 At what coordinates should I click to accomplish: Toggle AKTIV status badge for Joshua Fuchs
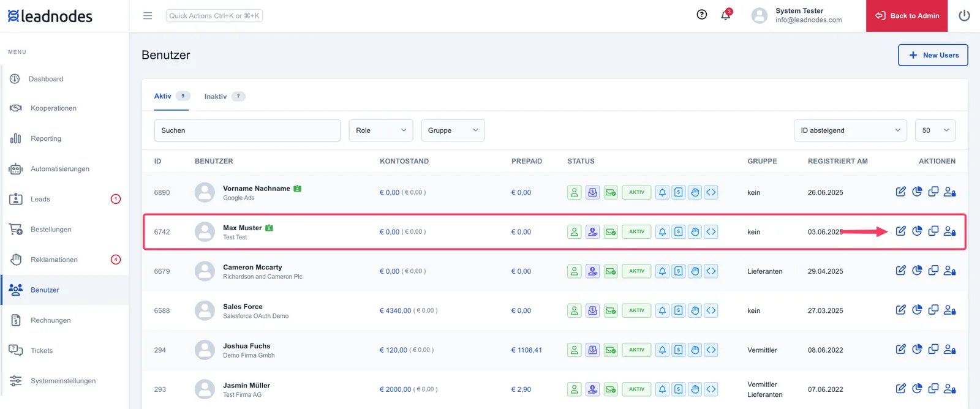click(x=636, y=350)
